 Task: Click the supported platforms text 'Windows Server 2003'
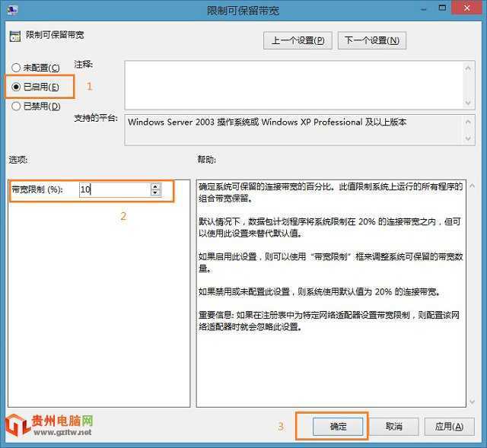tap(171, 122)
